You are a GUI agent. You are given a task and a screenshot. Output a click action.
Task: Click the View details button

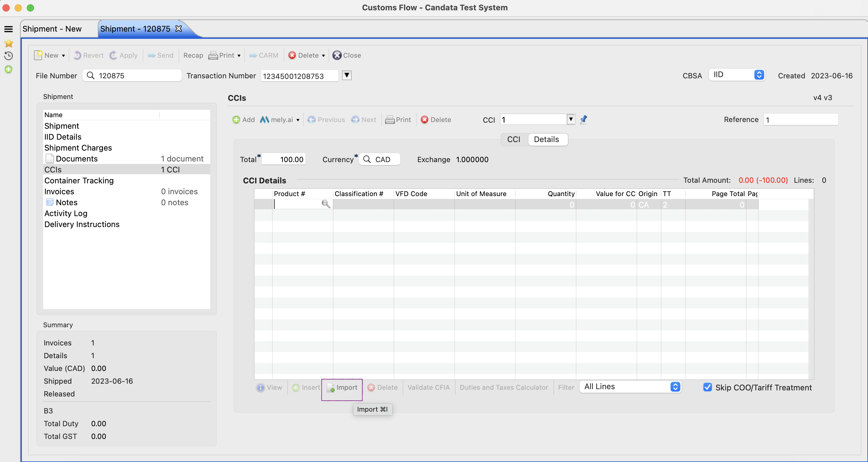click(269, 388)
